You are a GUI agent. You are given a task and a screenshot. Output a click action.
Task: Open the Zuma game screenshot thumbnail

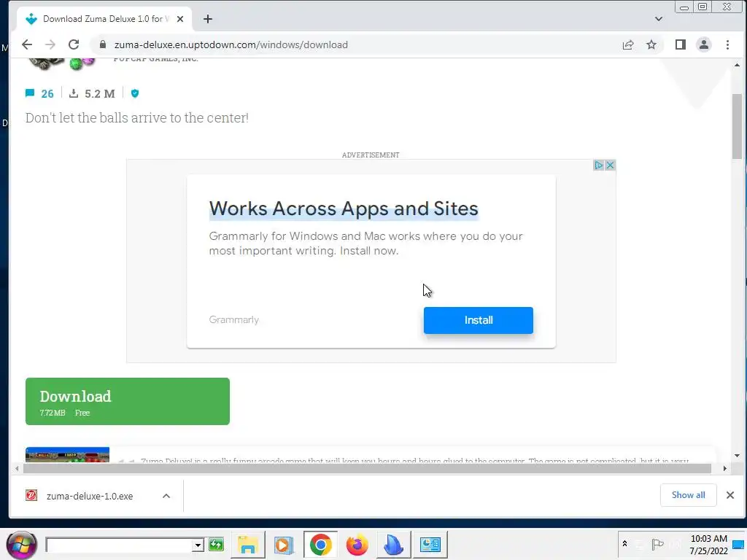(67, 455)
